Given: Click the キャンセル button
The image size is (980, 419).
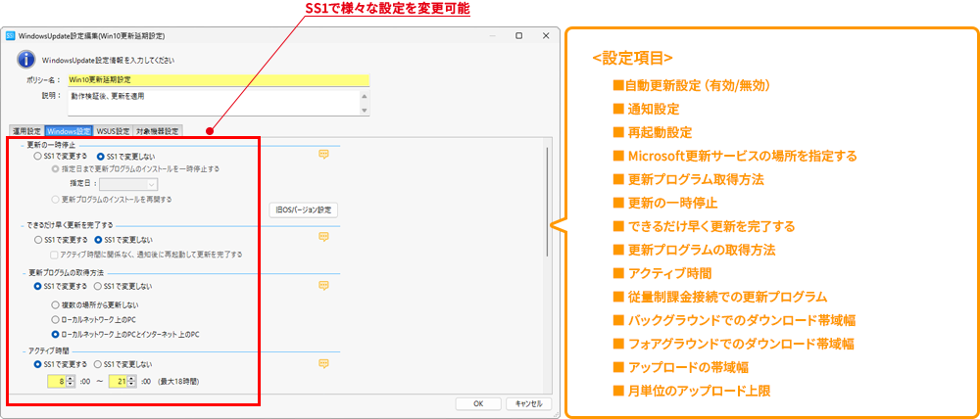Looking at the screenshot, I should [x=529, y=403].
